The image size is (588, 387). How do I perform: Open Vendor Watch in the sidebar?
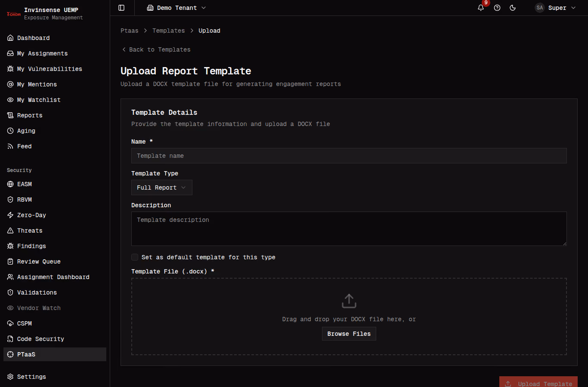55,308
